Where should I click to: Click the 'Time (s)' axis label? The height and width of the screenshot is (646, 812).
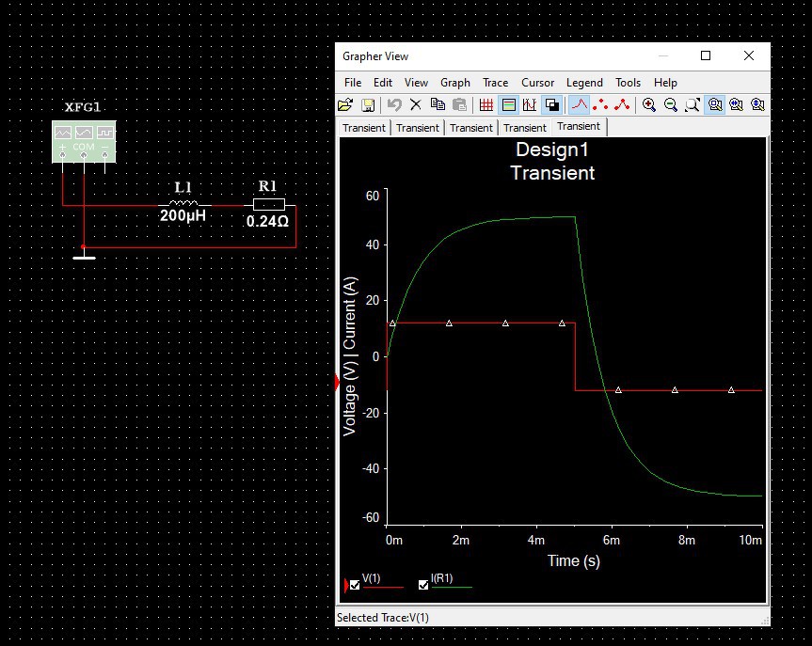574,561
